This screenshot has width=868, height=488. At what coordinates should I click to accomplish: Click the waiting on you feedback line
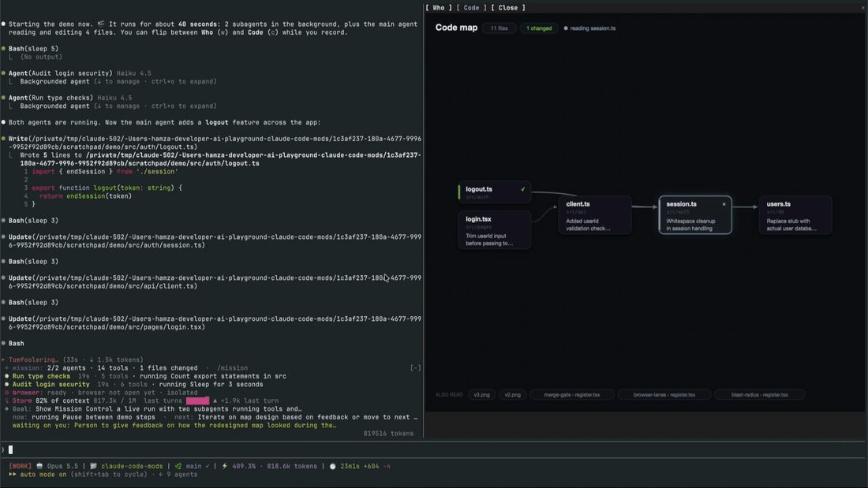point(174,426)
